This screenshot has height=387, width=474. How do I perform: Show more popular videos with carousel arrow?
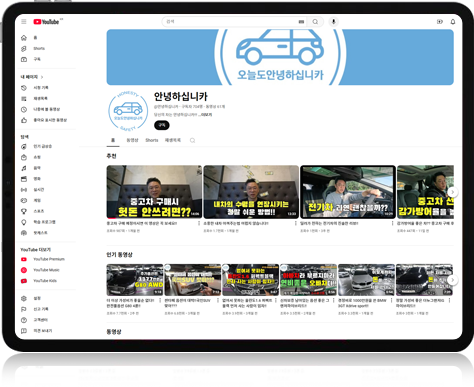tap(452, 280)
